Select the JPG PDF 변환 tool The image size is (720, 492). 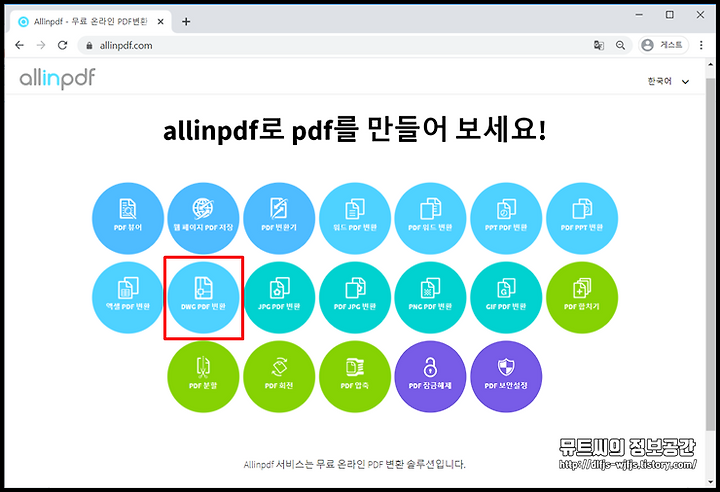(x=279, y=298)
